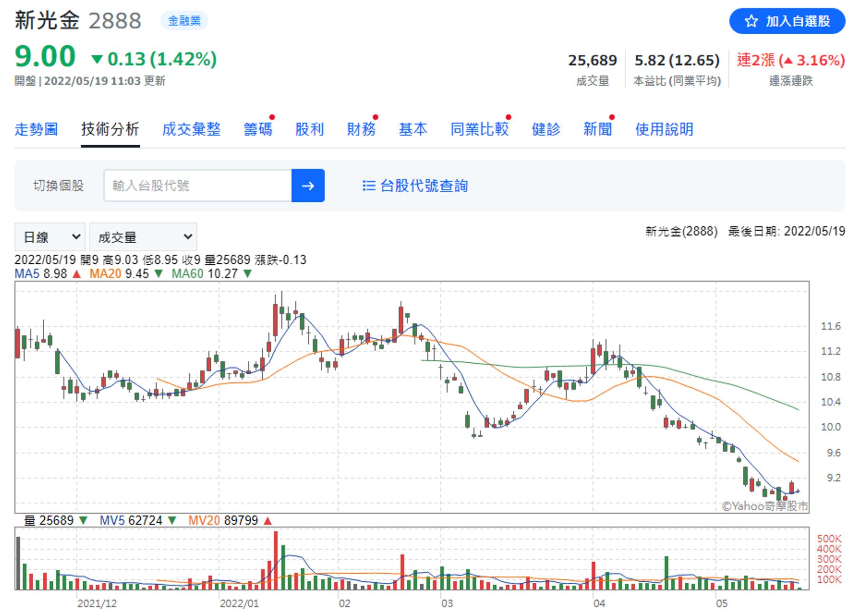Click the 04 month axis label
Image resolution: width=848 pixels, height=616 pixels.
(x=599, y=604)
